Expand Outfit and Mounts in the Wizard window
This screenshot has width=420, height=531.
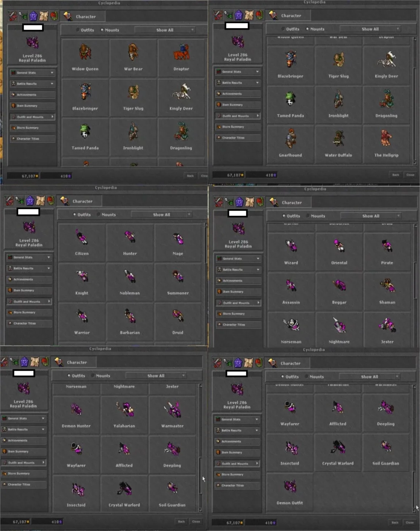238,303
